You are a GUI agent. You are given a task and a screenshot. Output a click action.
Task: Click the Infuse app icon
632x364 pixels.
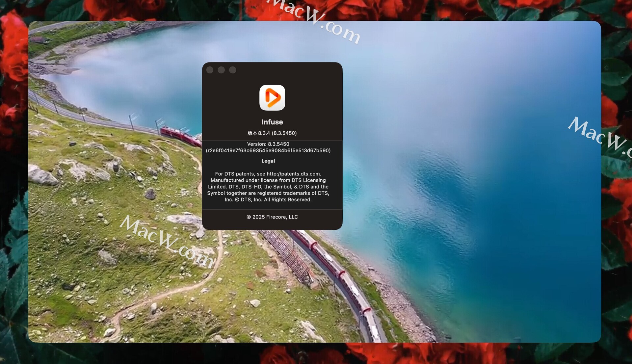coord(272,98)
